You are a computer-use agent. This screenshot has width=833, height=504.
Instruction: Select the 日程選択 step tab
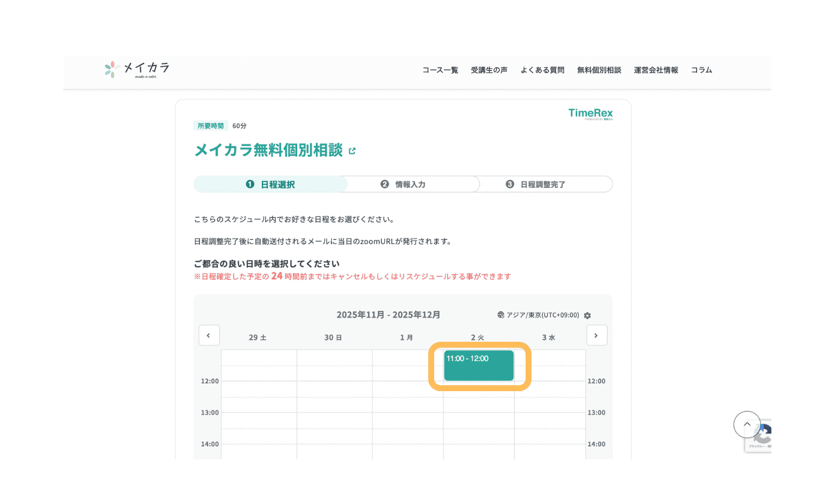[270, 184]
